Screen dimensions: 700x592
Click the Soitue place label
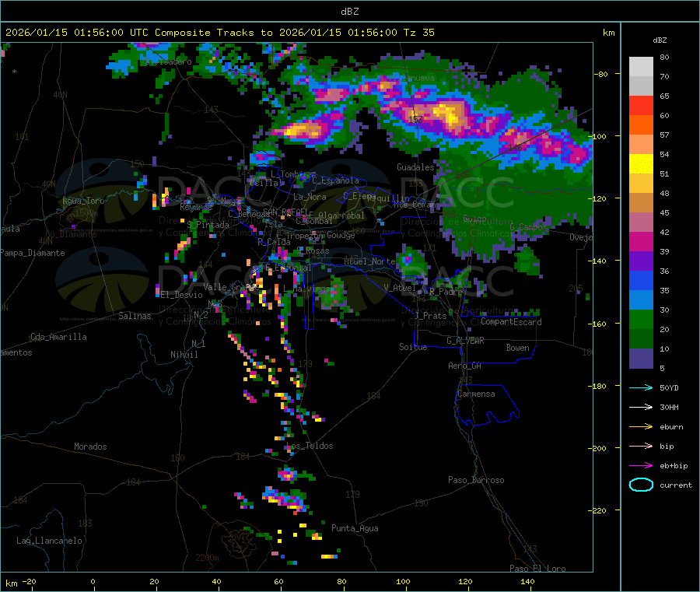(x=413, y=347)
